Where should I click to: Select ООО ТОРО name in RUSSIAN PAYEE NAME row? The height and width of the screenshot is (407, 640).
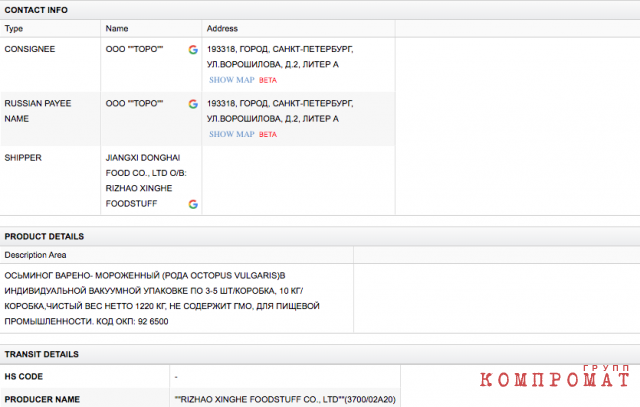[134, 103]
